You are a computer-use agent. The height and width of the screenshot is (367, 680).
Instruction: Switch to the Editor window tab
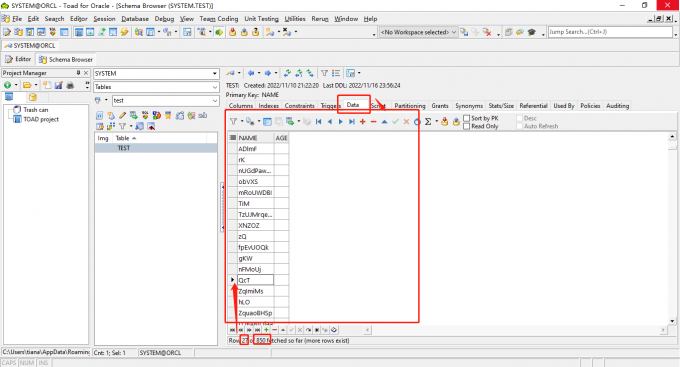[x=18, y=59]
